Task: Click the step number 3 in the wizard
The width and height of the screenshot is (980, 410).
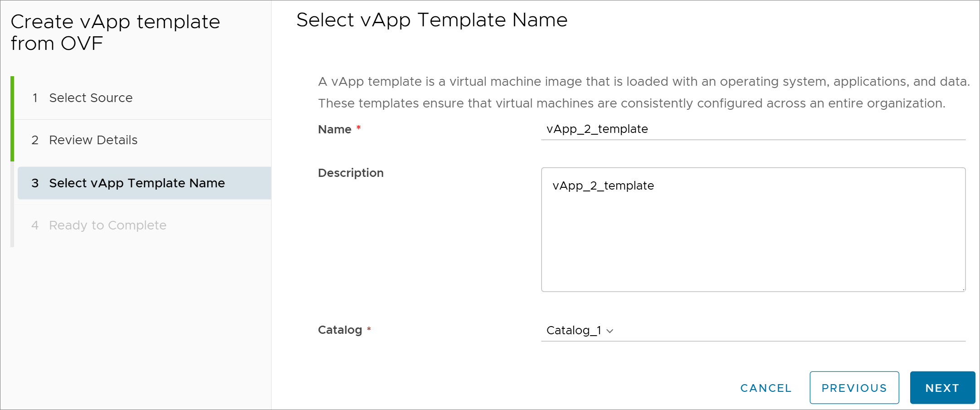Action: (35, 183)
